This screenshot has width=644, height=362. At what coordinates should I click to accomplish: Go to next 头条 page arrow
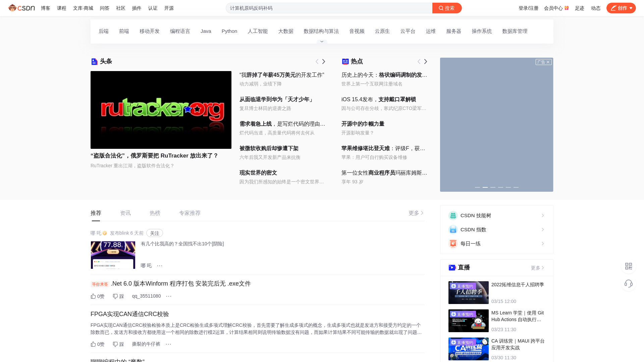tap(324, 61)
